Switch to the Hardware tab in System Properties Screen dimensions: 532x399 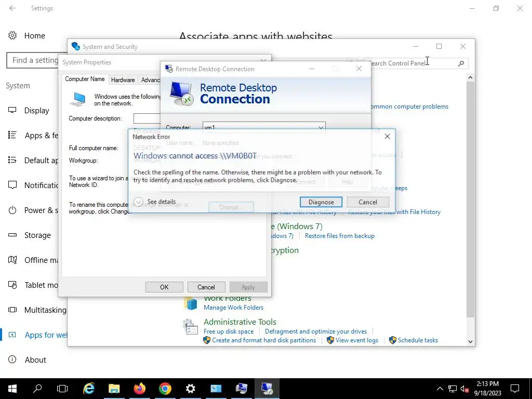pos(123,79)
